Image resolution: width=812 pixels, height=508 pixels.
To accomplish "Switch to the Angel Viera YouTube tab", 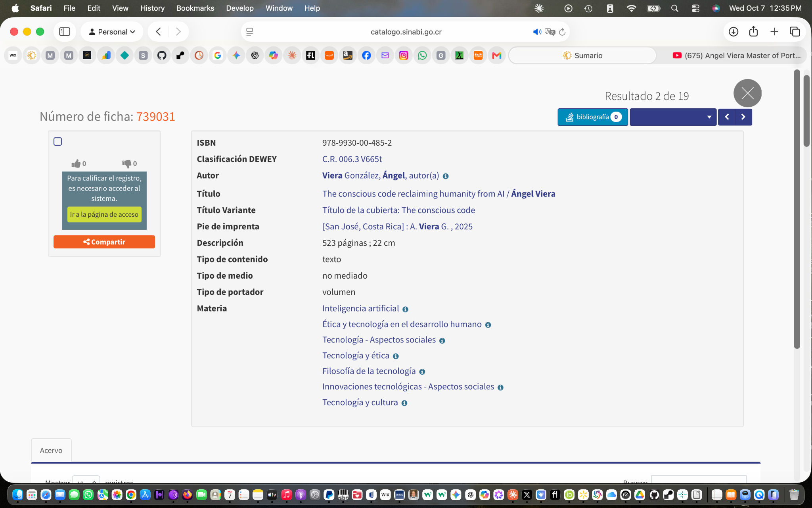I will click(737, 56).
